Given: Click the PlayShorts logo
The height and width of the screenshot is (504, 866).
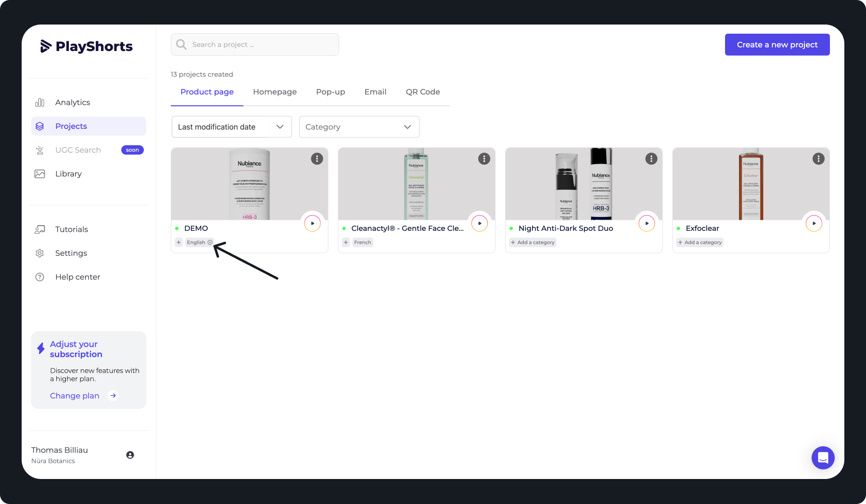Looking at the screenshot, I should click(87, 46).
